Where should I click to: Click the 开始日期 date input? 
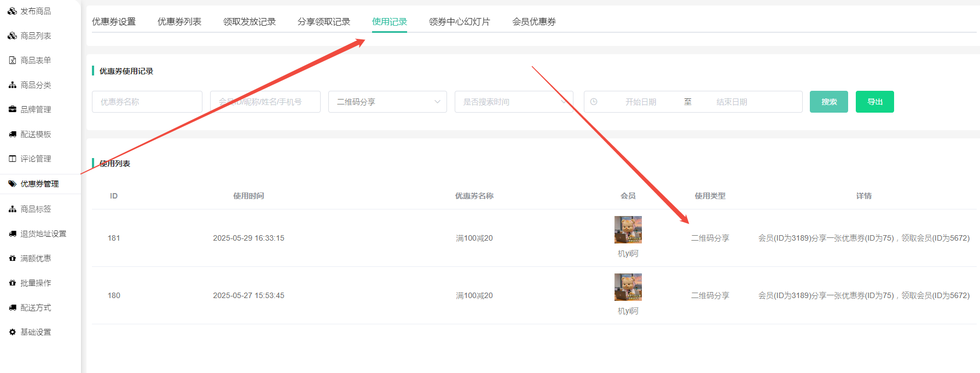coord(641,102)
